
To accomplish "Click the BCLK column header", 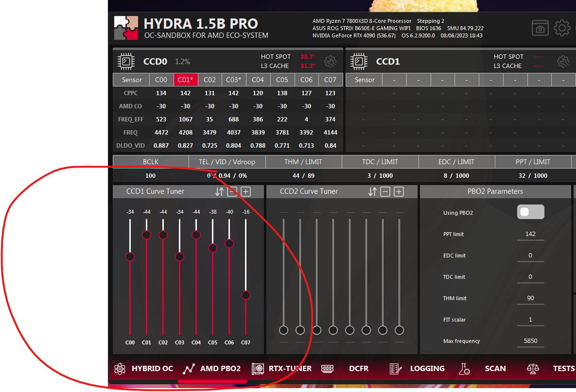I will click(151, 162).
